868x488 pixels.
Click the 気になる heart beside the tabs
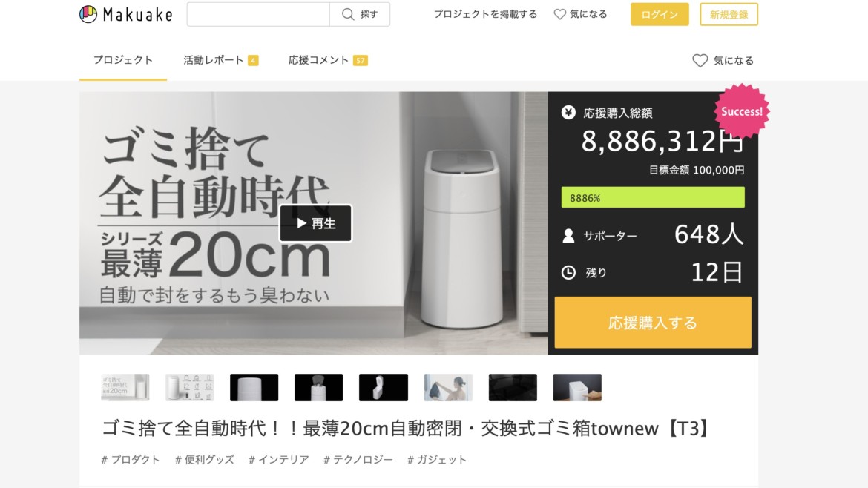pos(723,60)
